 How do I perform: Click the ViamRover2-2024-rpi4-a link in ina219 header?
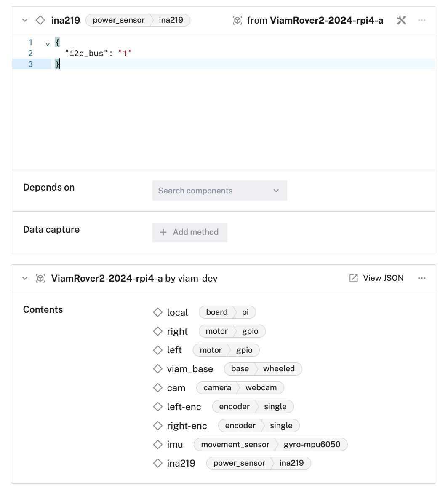[326, 20]
